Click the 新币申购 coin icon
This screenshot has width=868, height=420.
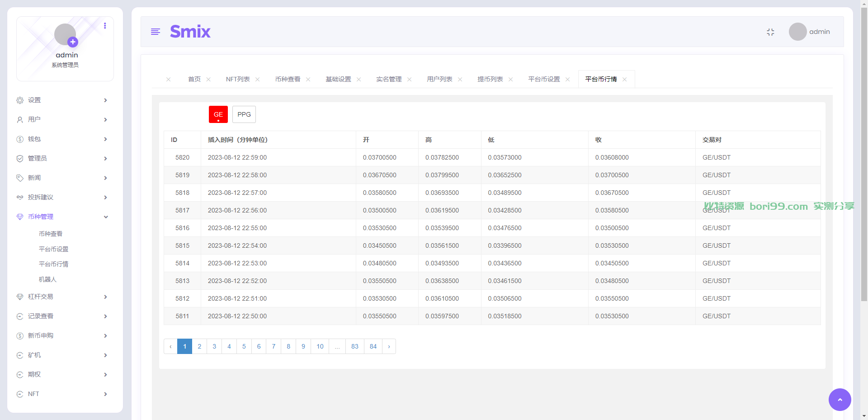coord(20,336)
